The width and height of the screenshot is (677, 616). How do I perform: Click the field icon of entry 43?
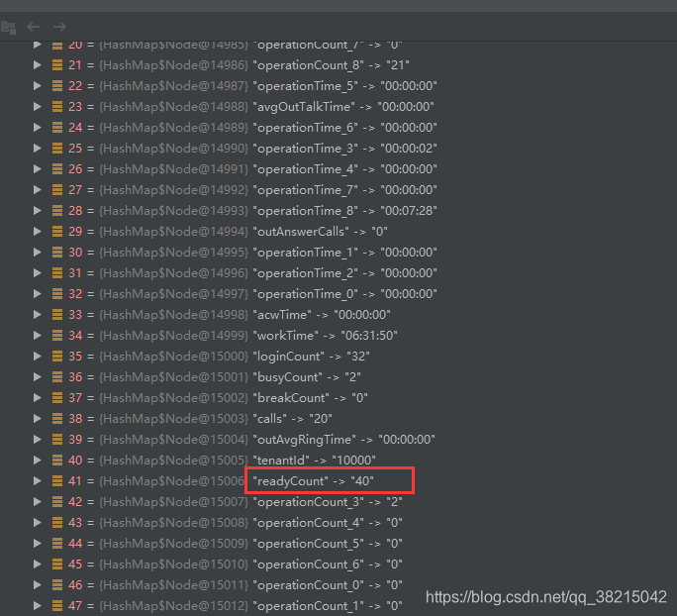(57, 522)
